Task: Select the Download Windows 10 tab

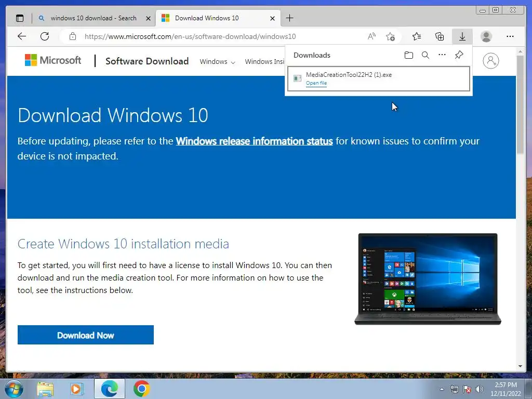Action: (218, 18)
